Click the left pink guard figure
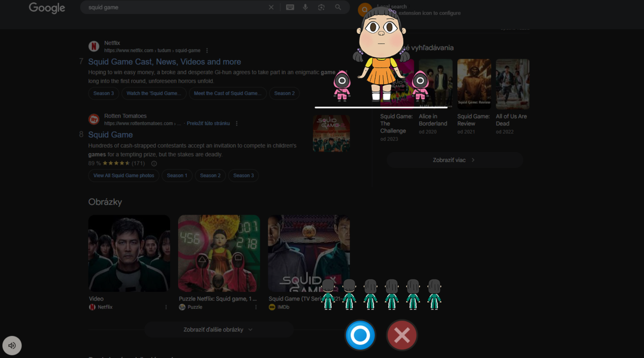 [x=342, y=86]
